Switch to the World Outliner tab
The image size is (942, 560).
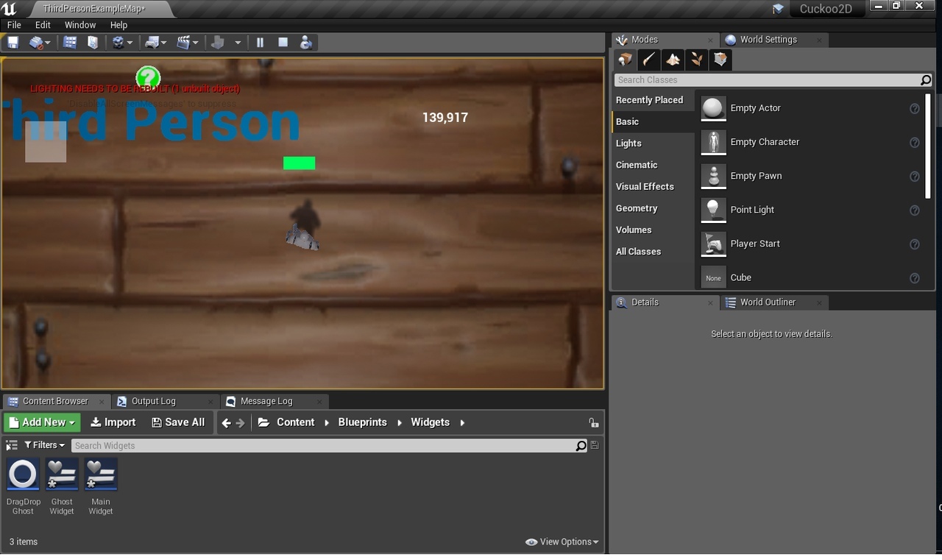coord(768,302)
